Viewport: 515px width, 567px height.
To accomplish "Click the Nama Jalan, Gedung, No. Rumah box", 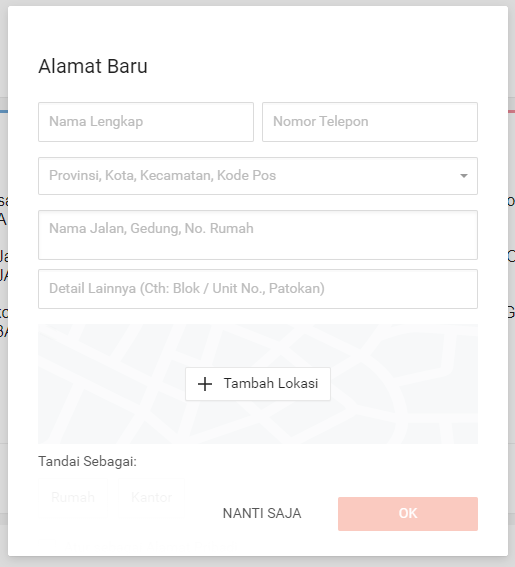I will point(258,235).
